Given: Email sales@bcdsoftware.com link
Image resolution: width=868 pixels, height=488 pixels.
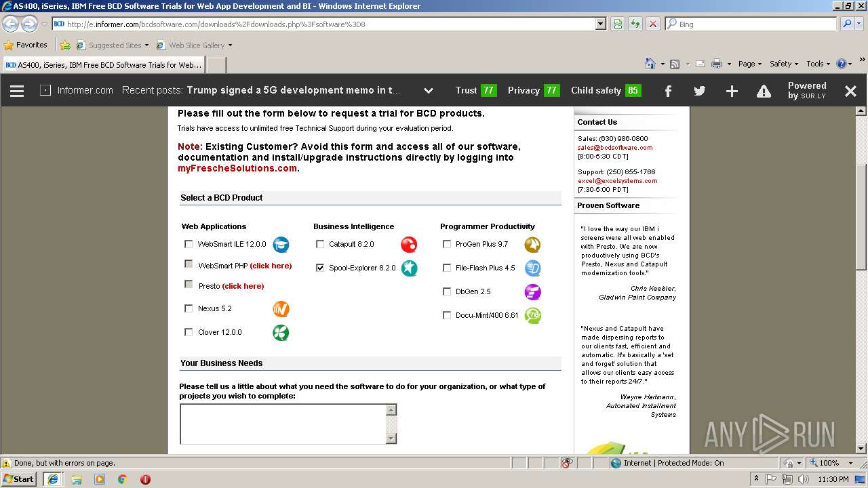Looking at the screenshot, I should point(615,147).
